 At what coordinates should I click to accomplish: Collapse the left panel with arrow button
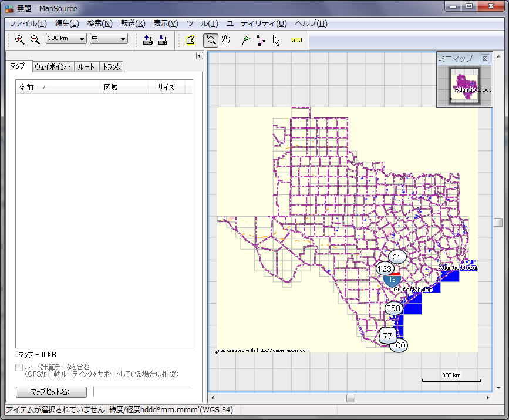pyautogui.click(x=200, y=56)
